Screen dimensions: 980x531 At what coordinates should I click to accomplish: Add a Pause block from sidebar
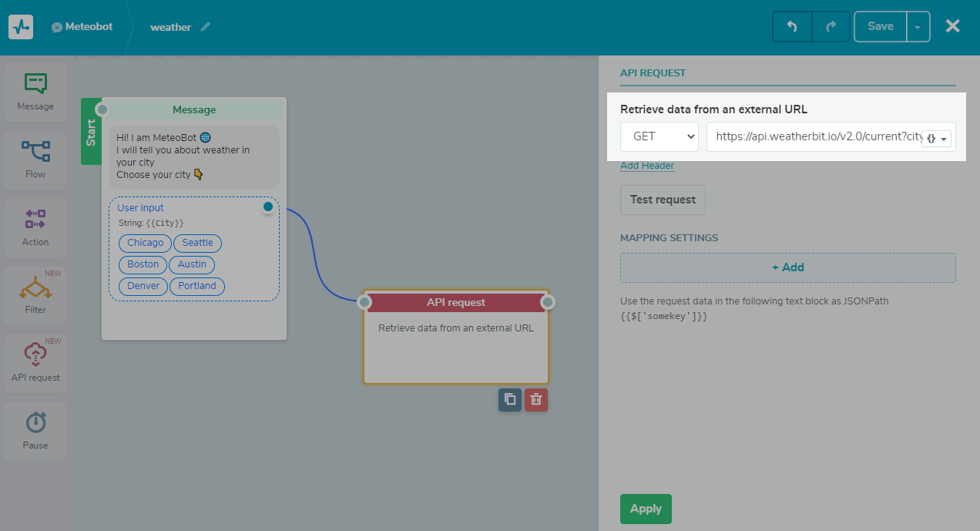35,430
